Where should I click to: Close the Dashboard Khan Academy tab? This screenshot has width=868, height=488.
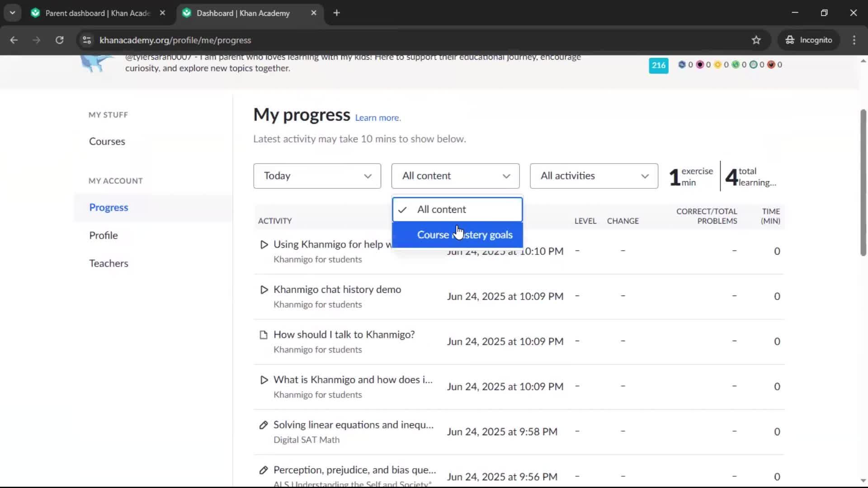[314, 13]
